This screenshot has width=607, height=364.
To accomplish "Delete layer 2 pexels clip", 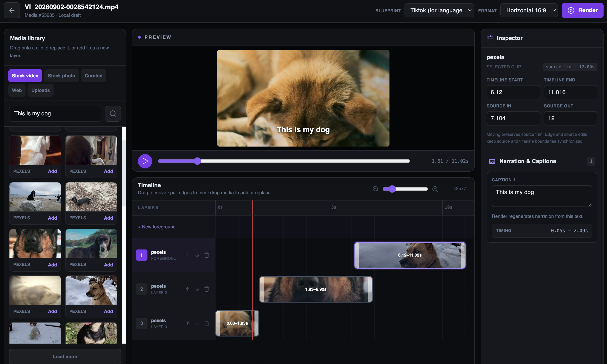I will pos(207,289).
